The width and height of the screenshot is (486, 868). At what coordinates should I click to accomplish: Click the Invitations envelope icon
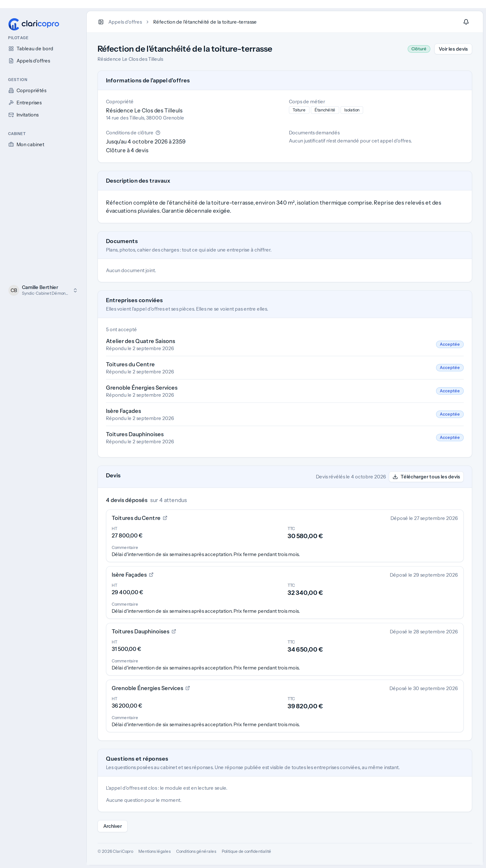point(11,115)
